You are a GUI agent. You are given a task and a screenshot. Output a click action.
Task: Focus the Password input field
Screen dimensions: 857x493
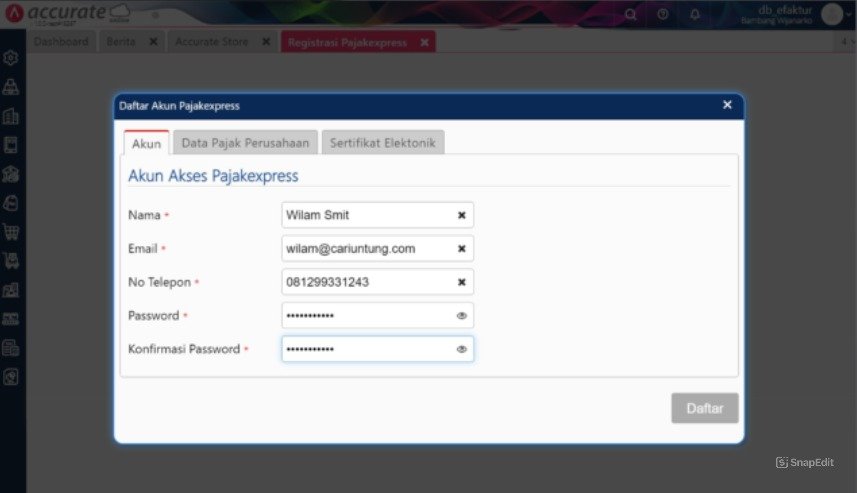coord(377,316)
